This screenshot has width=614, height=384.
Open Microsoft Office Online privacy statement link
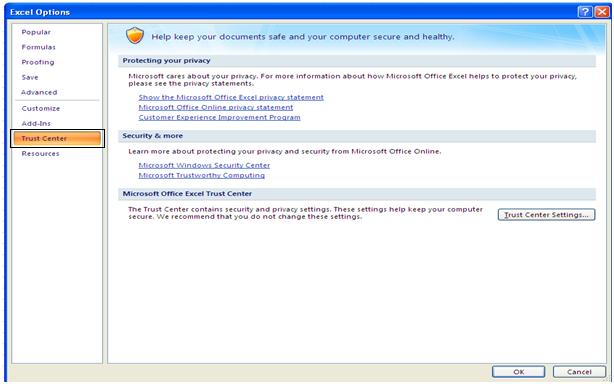point(216,107)
